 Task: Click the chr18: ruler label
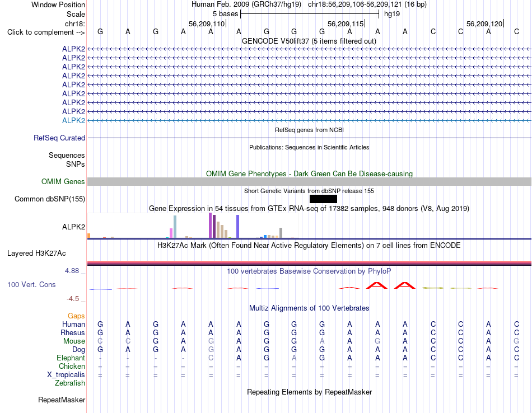point(75,24)
